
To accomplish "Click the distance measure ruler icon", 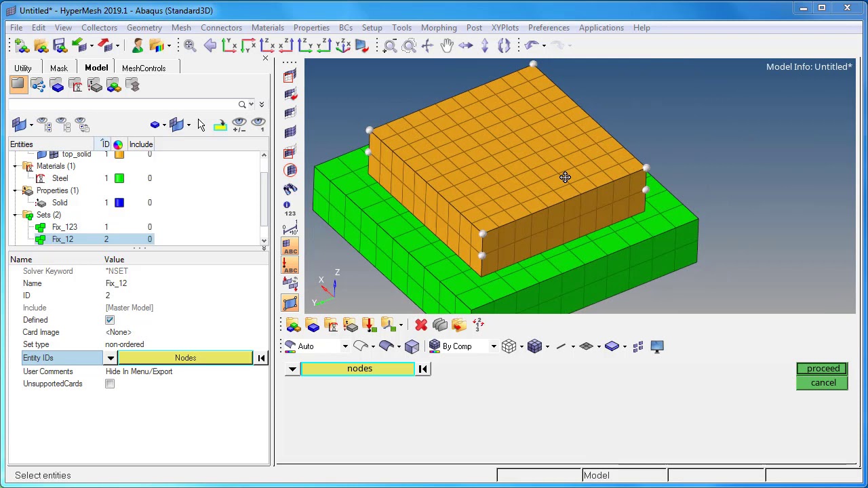I will [x=290, y=229].
